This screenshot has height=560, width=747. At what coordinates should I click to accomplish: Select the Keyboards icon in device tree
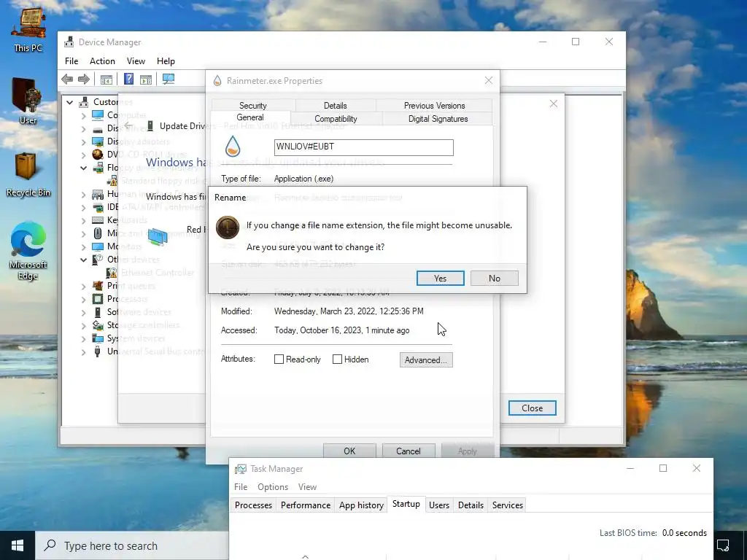98,220
